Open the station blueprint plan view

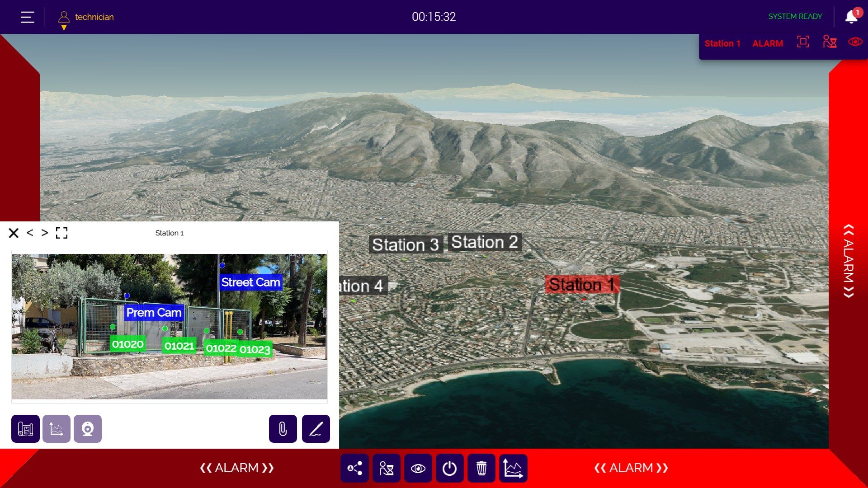click(25, 429)
